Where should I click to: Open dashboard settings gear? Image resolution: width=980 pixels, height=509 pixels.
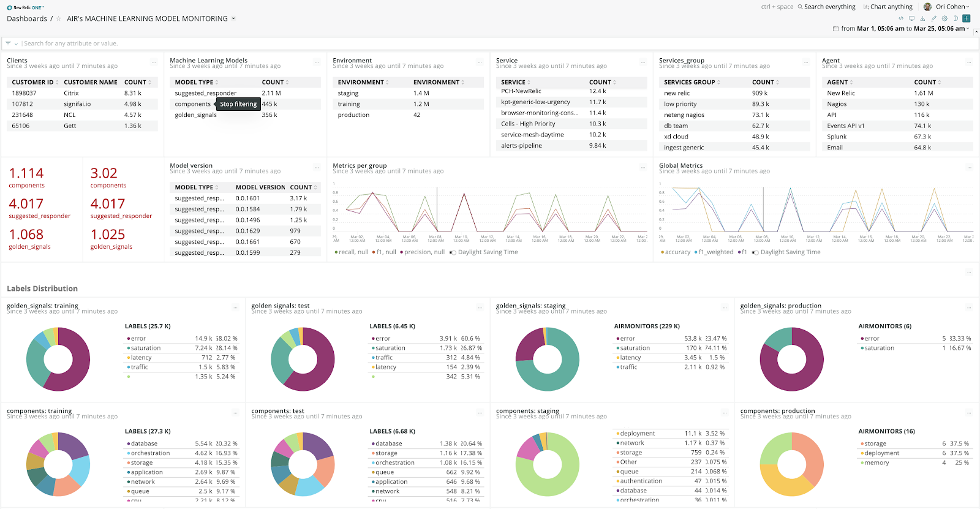tap(944, 18)
